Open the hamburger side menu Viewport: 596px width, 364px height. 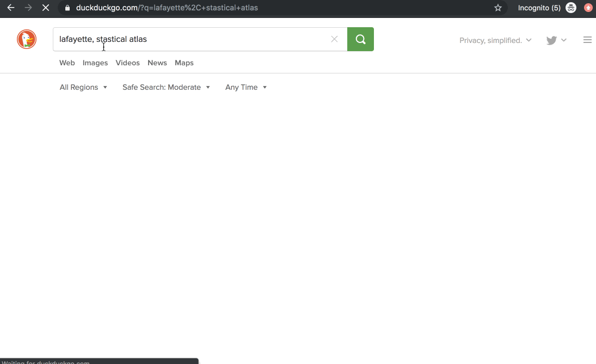coord(587,40)
